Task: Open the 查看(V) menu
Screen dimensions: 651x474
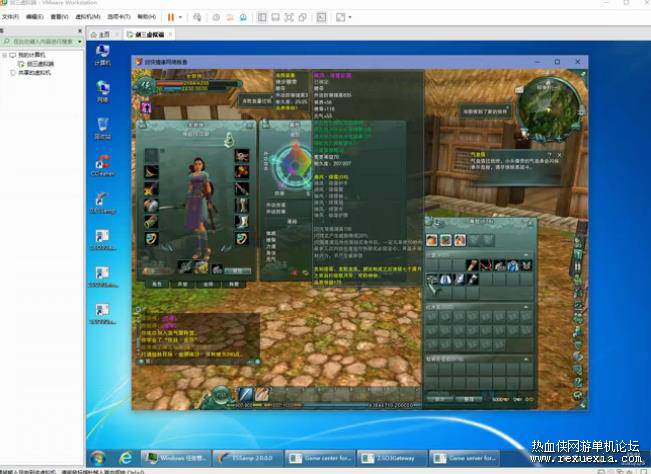Action: [x=59, y=17]
